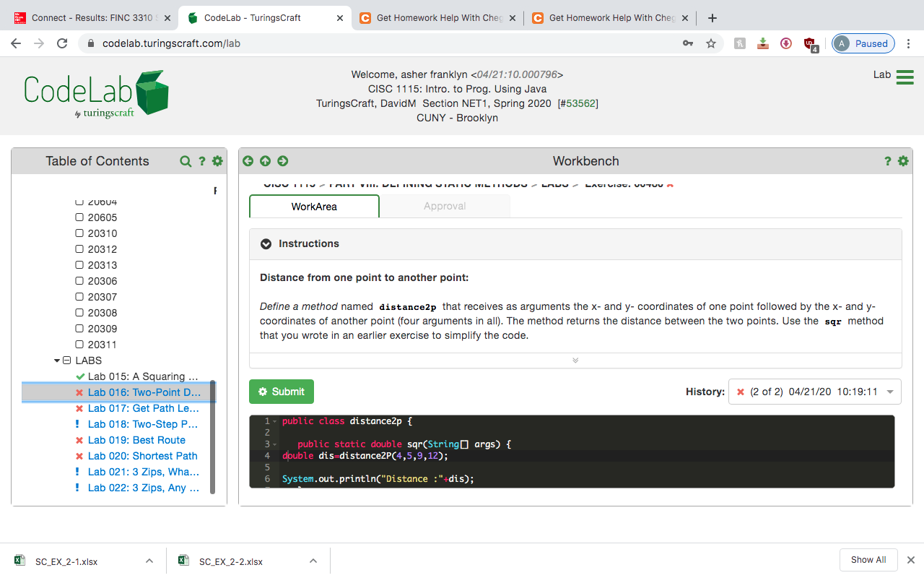The image size is (924, 578).
Task: Open the Table of Contents search magnifier
Action: pos(186,160)
